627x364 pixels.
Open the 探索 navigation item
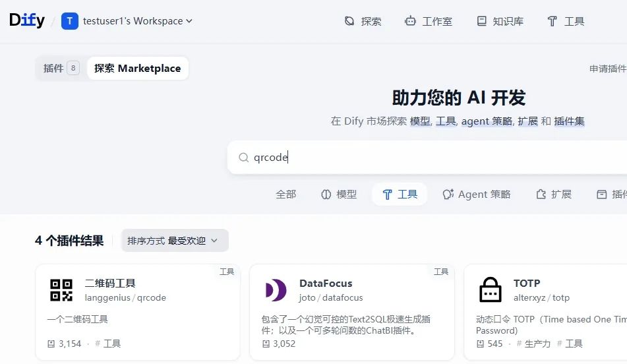coord(363,21)
